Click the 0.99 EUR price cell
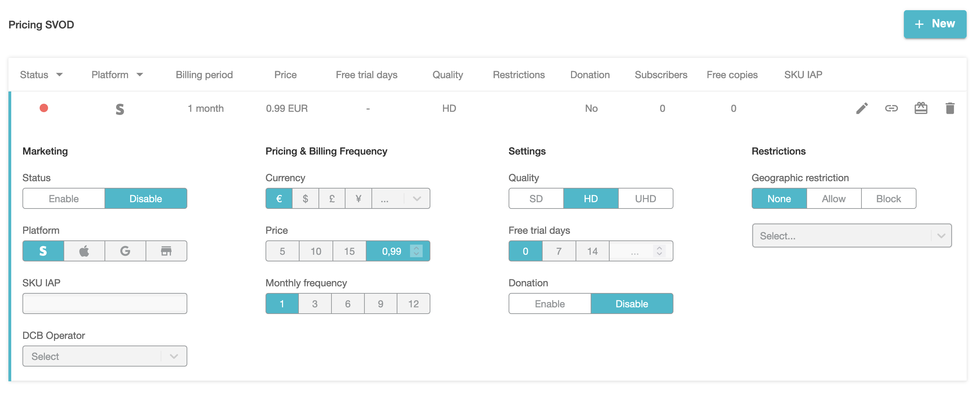Screen dimensions: 980x396 (287, 108)
